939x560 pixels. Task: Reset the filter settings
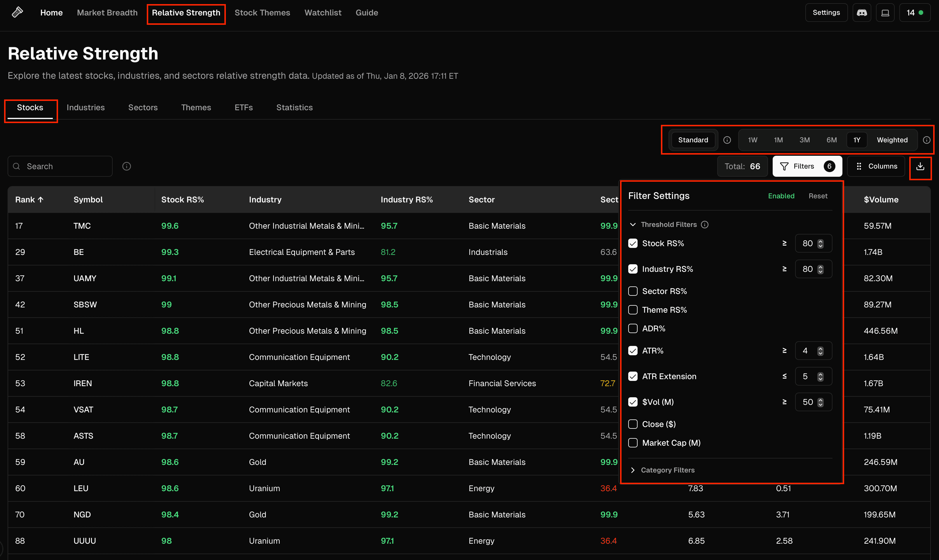point(818,196)
